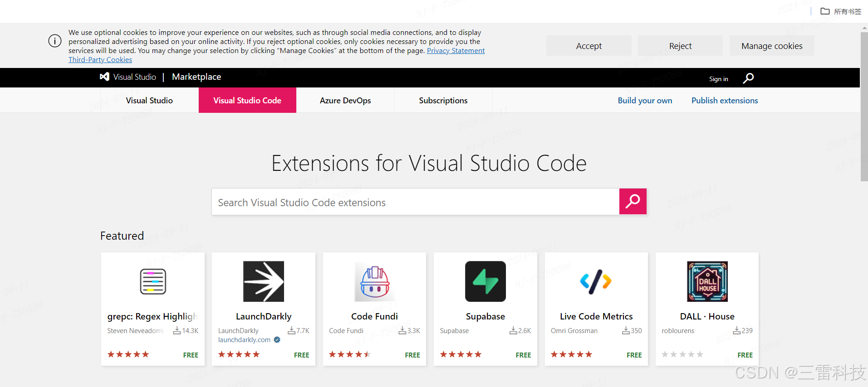Open the Code Fundi helmet icon
The width and height of the screenshot is (868, 387).
(374, 281)
